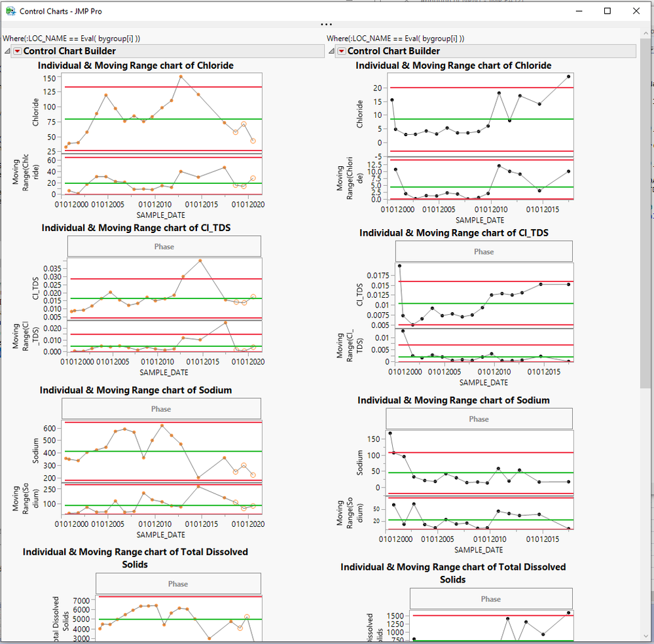Click the Sodium Y-axis label on the right chart
Image resolution: width=654 pixels, height=644 pixels.
click(359, 463)
